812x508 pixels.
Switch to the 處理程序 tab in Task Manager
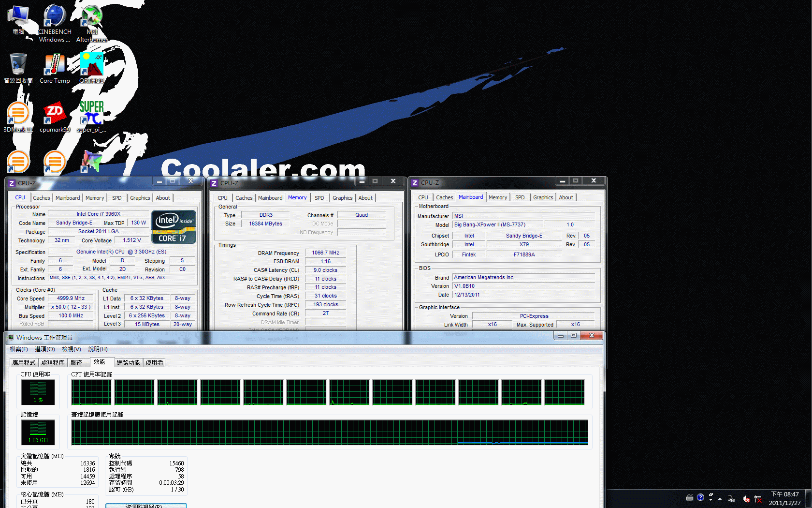[53, 362]
